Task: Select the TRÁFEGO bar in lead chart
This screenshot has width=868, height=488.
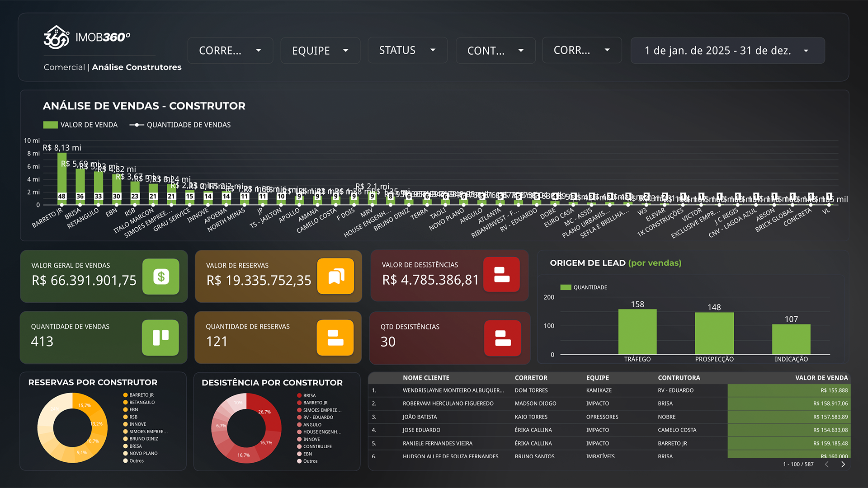Action: click(637, 332)
